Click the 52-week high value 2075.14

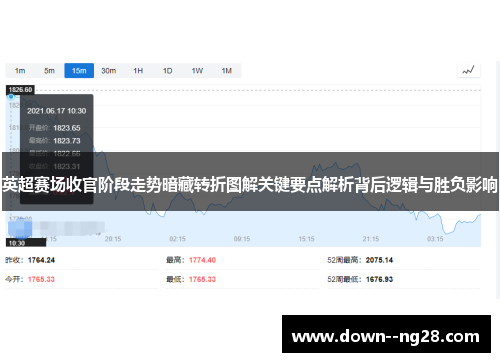tap(379, 260)
